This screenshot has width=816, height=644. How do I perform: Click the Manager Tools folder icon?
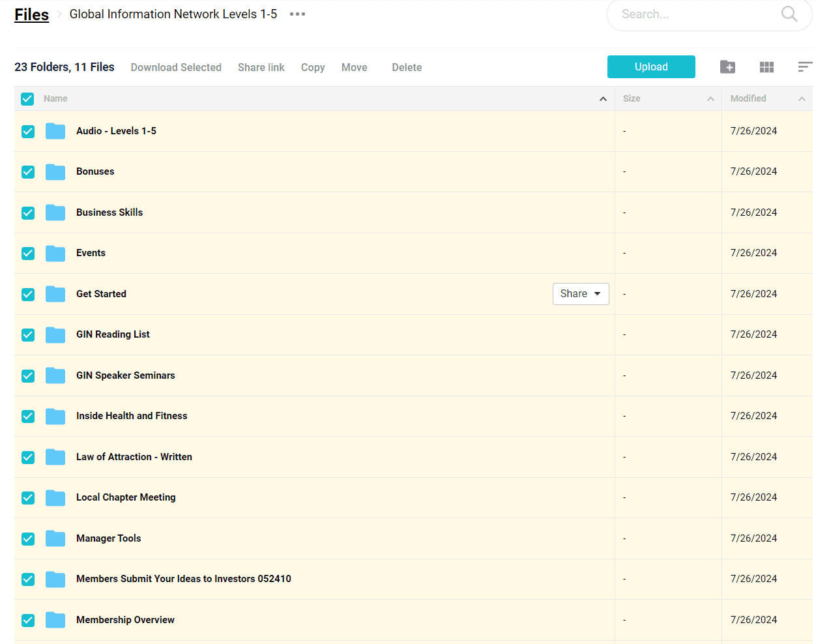[55, 538]
